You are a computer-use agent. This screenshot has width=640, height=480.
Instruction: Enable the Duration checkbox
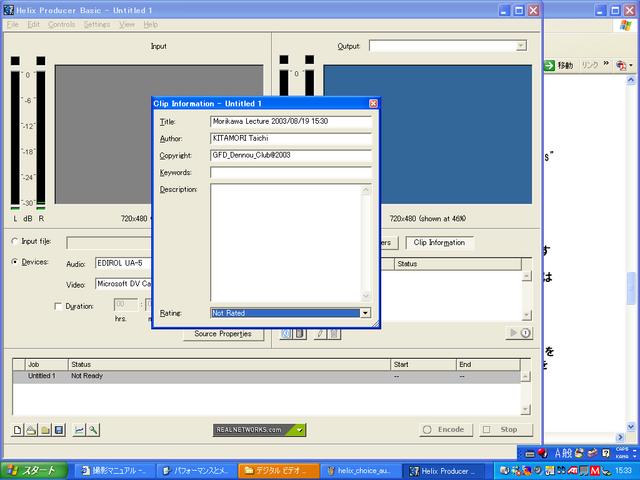(58, 306)
